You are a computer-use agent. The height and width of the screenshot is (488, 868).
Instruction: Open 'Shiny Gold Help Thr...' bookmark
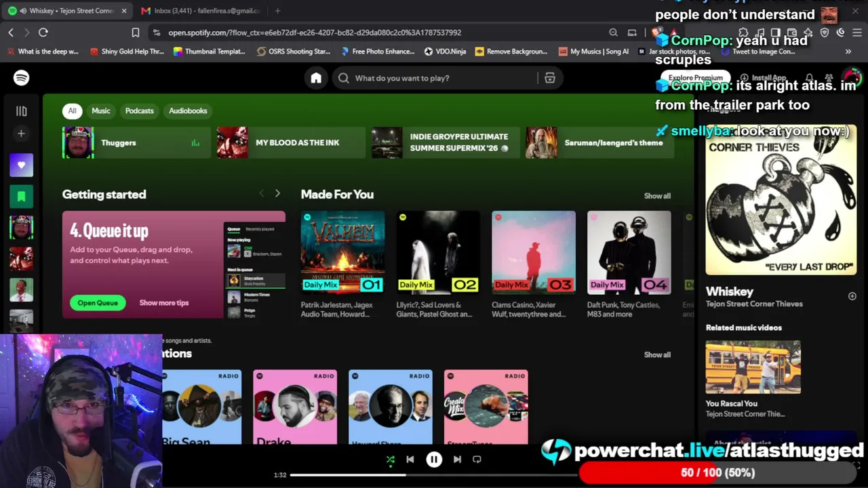127,52
